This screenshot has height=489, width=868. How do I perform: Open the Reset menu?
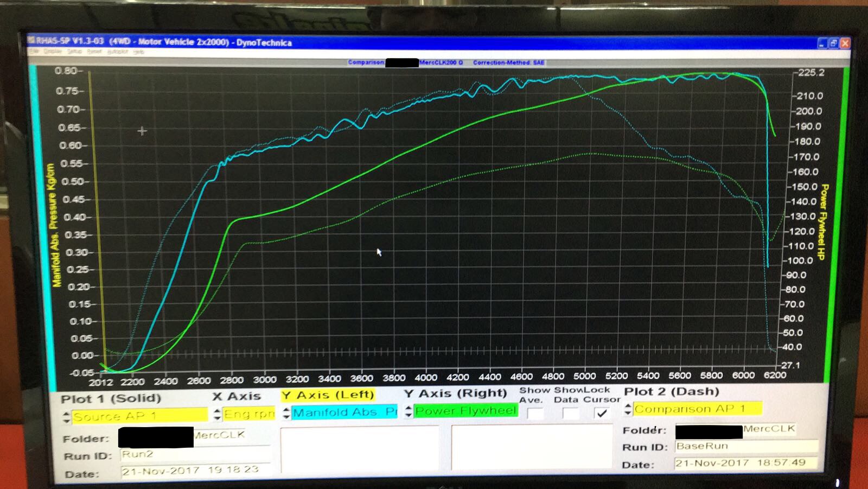[94, 52]
